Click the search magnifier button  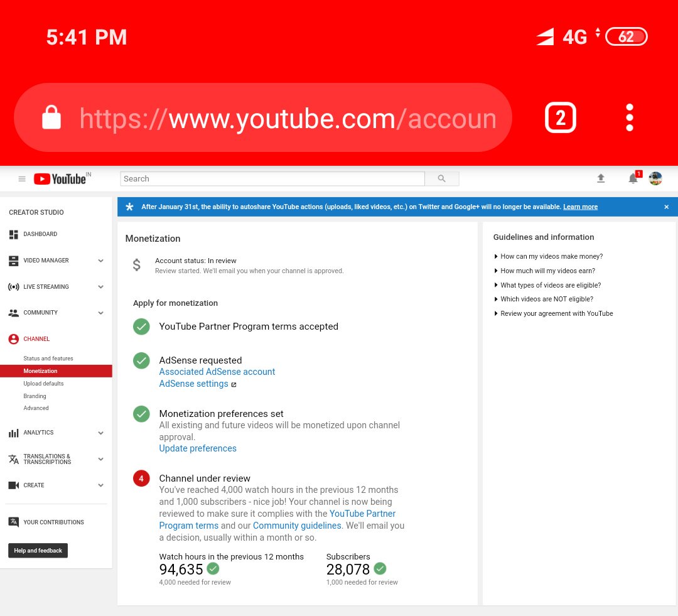441,179
